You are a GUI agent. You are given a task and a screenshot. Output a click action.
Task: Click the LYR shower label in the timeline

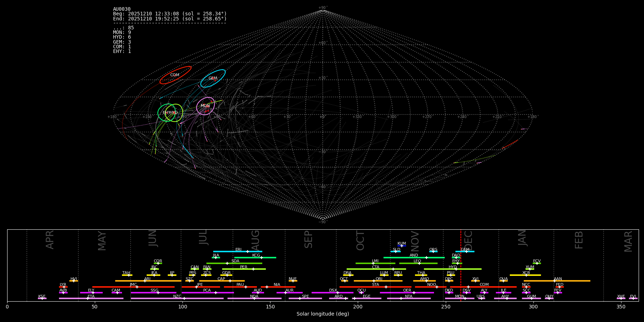point(63,285)
